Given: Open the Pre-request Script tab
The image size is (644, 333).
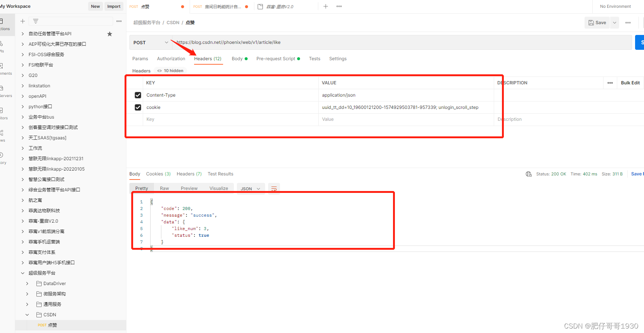Looking at the screenshot, I should click(x=278, y=59).
